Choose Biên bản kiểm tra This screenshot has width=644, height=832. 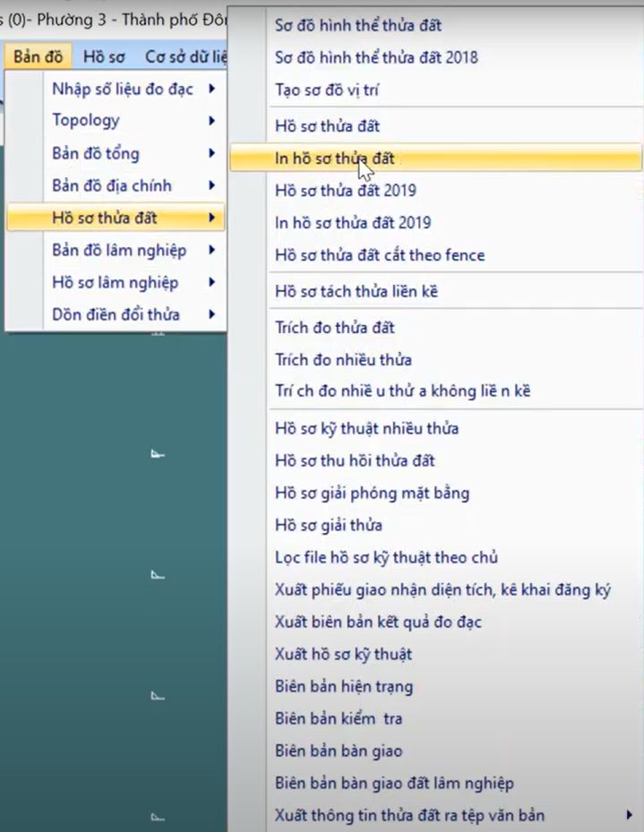(x=435, y=718)
